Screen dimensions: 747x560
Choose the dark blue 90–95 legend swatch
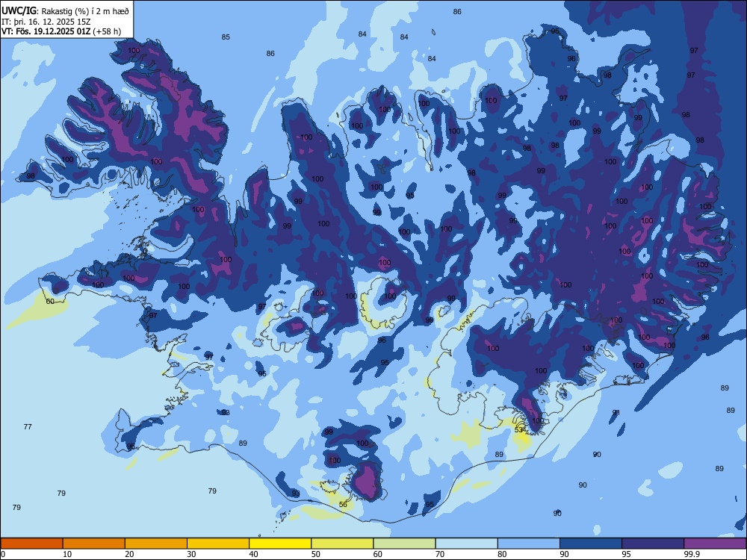(x=591, y=544)
